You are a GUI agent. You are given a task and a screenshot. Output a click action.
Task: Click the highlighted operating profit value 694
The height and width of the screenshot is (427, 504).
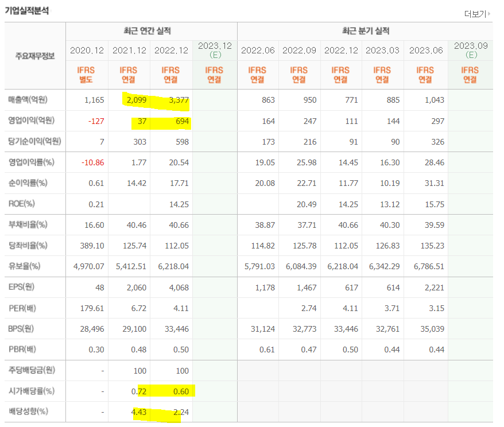[x=182, y=121]
